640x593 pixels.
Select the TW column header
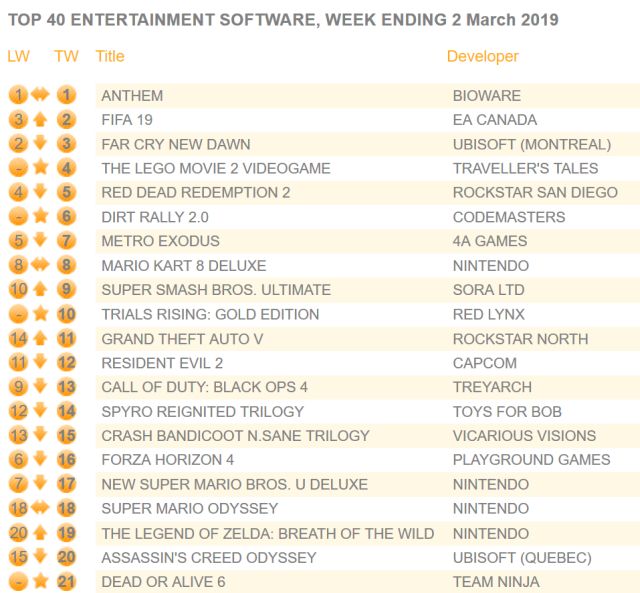[66, 56]
